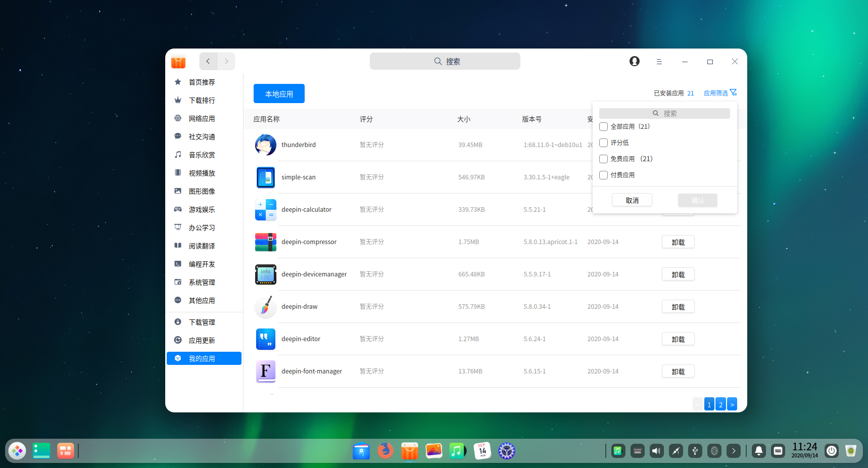The image size is (868, 468).
Task: Go forward with the right arrow
Action: [x=226, y=61]
